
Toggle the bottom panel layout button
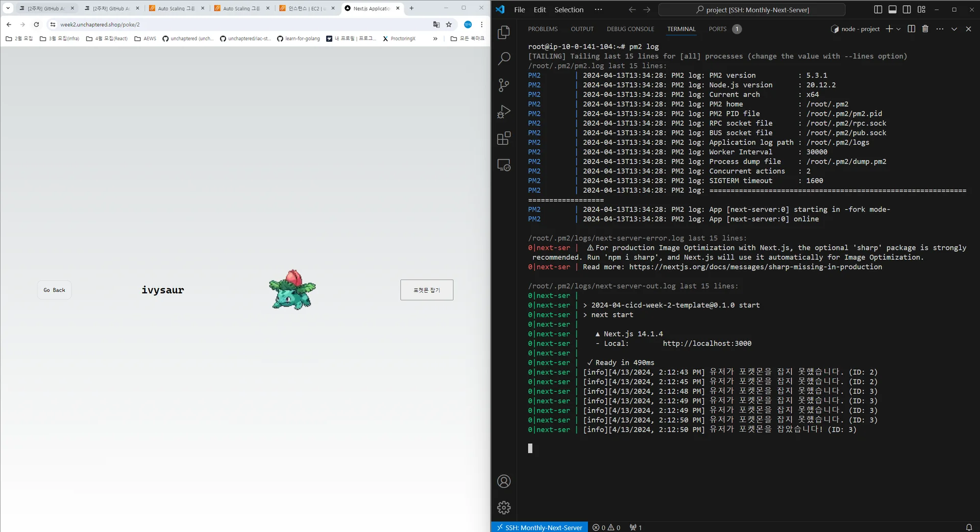click(x=892, y=10)
